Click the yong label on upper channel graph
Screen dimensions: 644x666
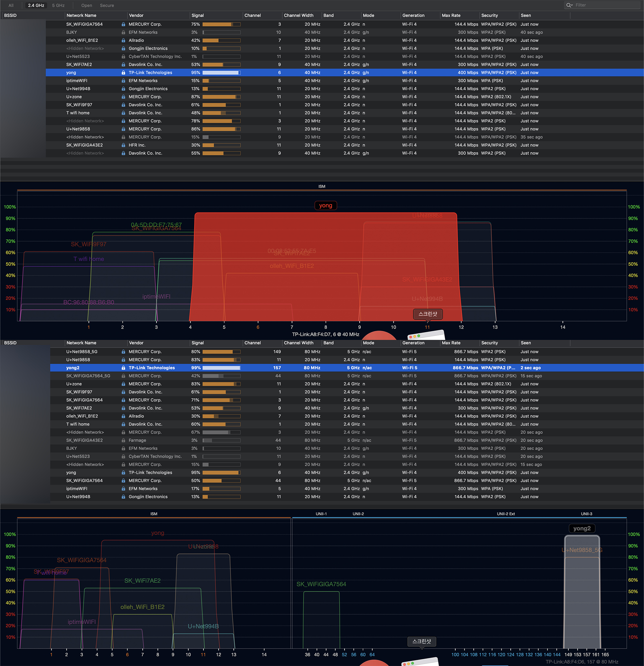326,205
